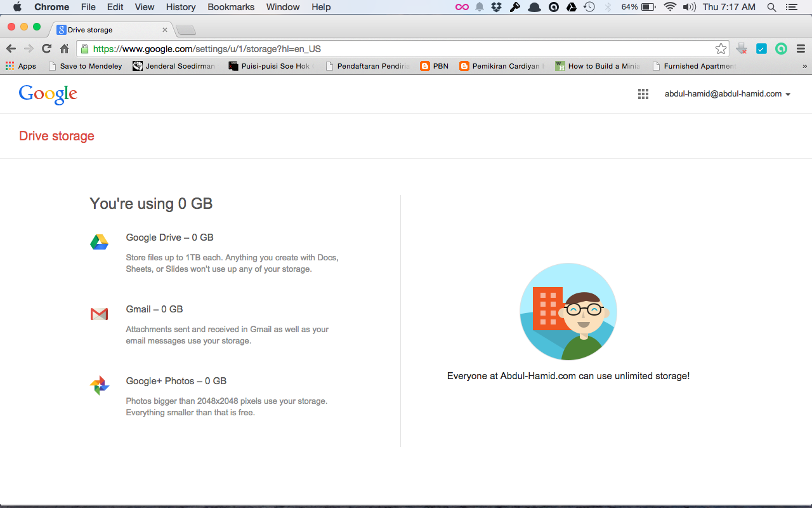
Task: Click the unlimited storage avatar illustration
Action: click(568, 312)
